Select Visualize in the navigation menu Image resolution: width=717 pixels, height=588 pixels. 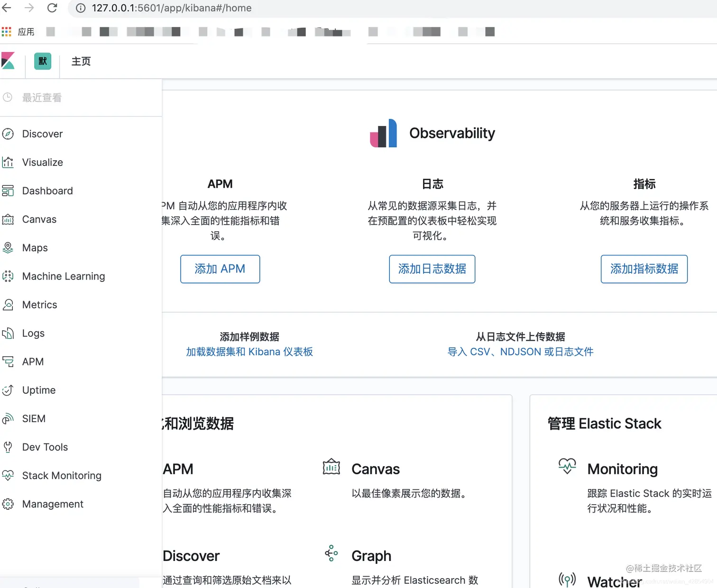pos(42,162)
